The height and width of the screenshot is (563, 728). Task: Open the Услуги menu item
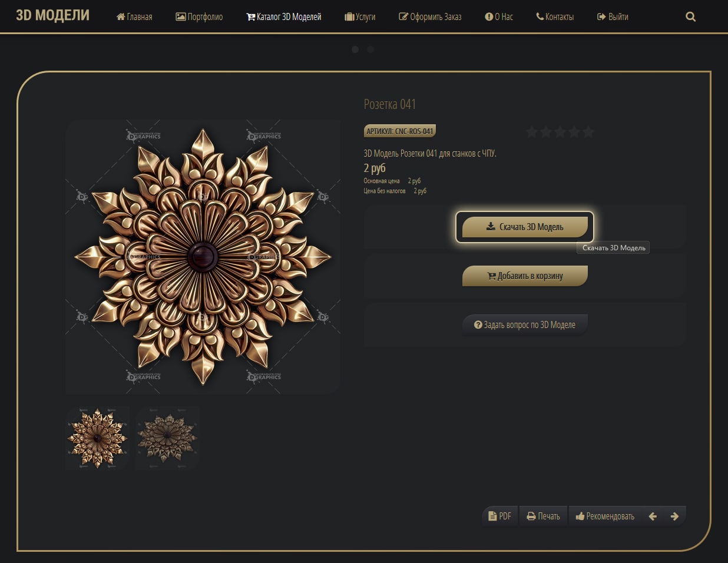pyautogui.click(x=360, y=17)
